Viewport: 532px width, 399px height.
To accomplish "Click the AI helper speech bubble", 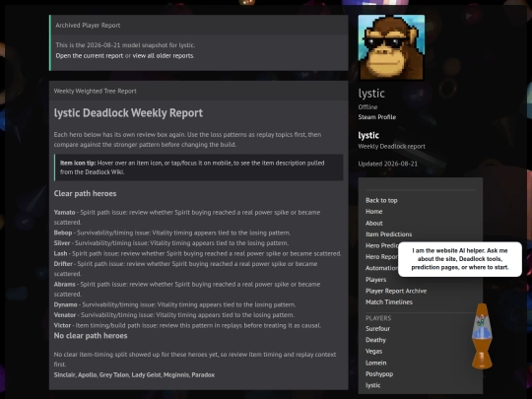I will click(460, 259).
